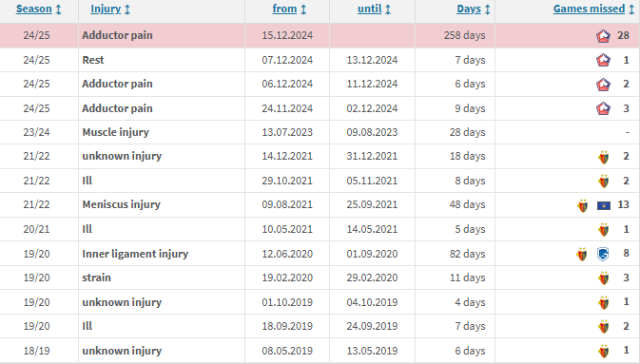Click Lille crest in 24.11.2024 Adductor pain row
The width and height of the screenshot is (640, 364).
603,108
